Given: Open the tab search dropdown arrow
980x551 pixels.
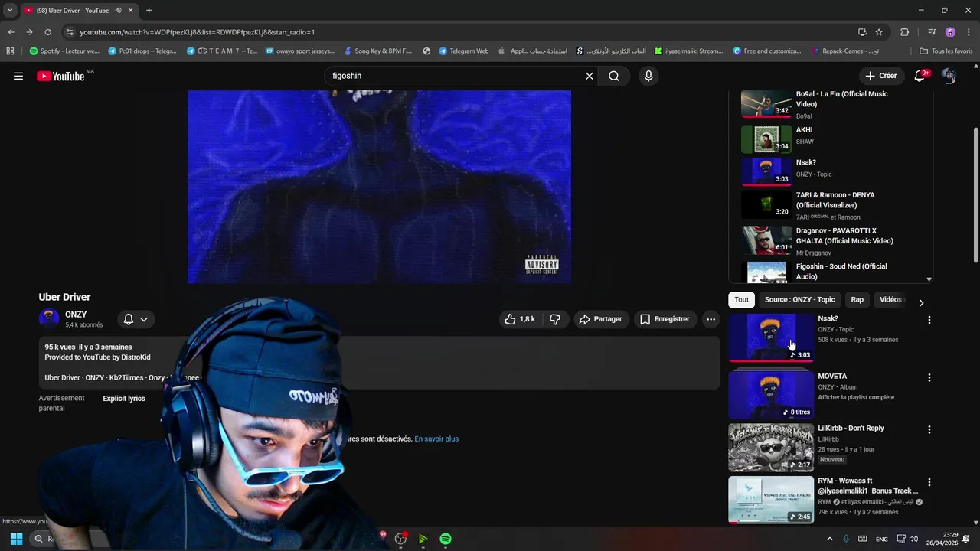Looking at the screenshot, I should [10, 11].
